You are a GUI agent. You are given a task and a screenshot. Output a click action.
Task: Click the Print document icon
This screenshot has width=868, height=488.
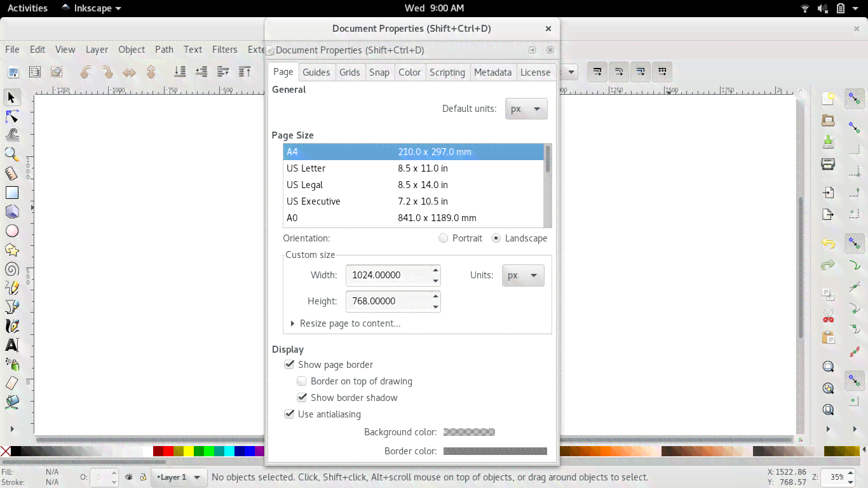coord(828,164)
